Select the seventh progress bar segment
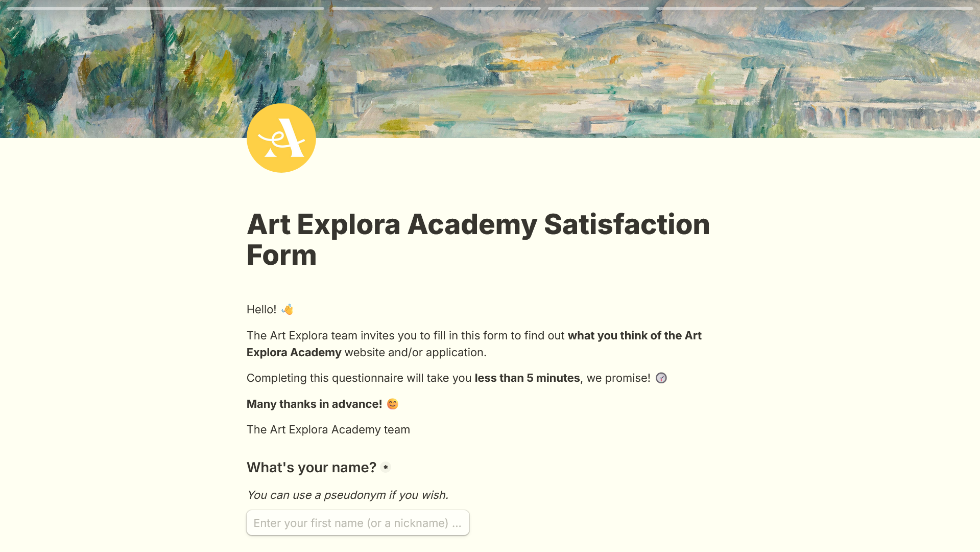The height and width of the screenshot is (552, 980). tap(706, 8)
